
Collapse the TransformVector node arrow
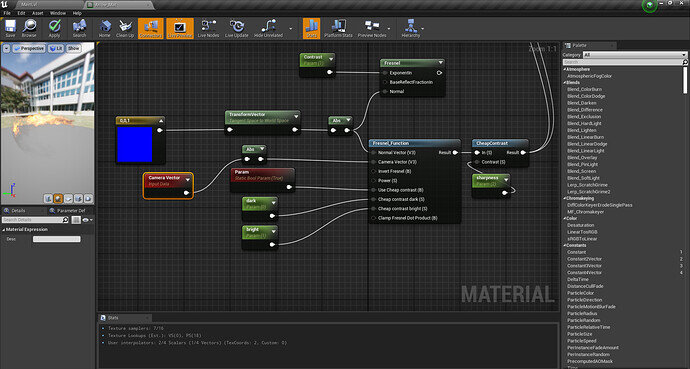tap(296, 117)
